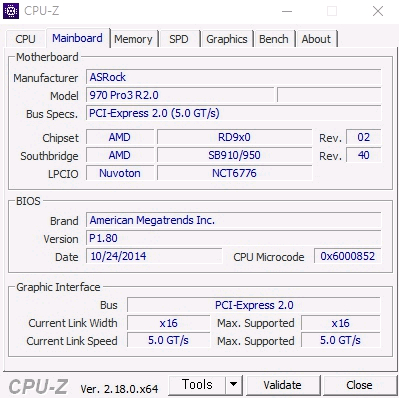This screenshot has width=399, height=398.
Task: Click the Close button at bottom
Action: click(359, 385)
